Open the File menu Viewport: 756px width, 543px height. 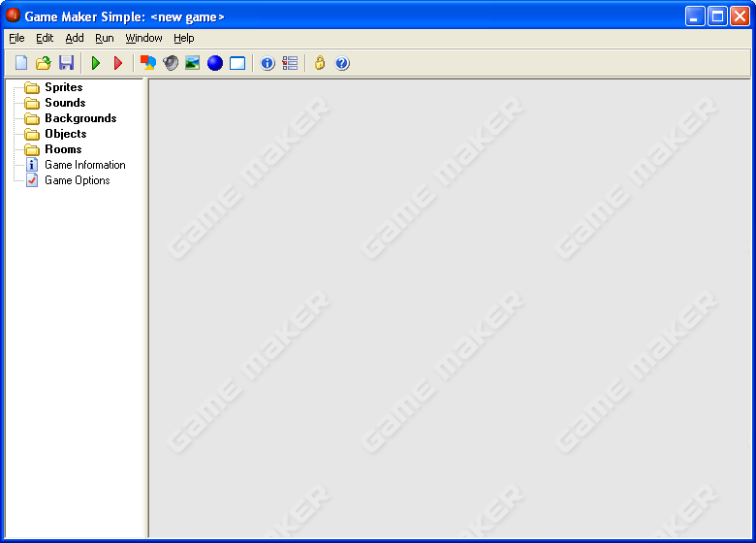point(16,38)
